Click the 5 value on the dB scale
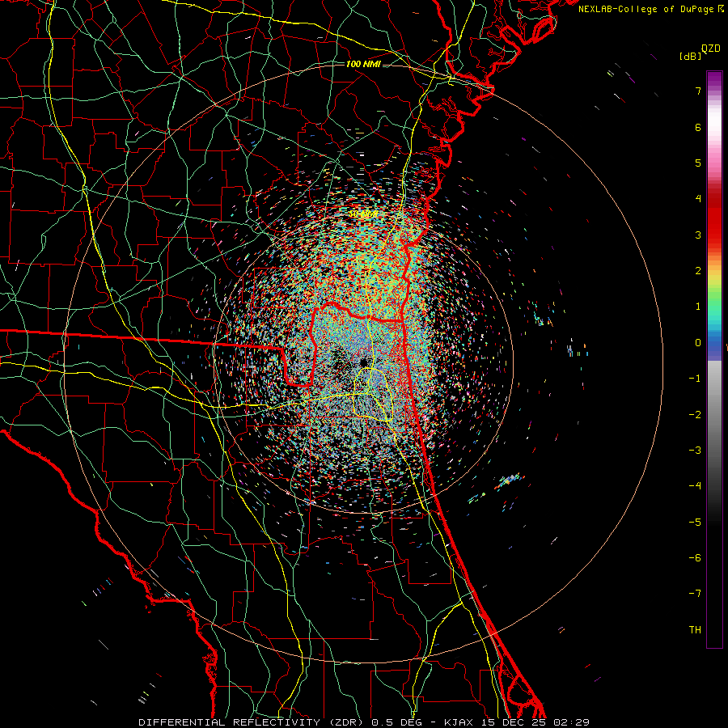The image size is (728, 728). [x=698, y=163]
